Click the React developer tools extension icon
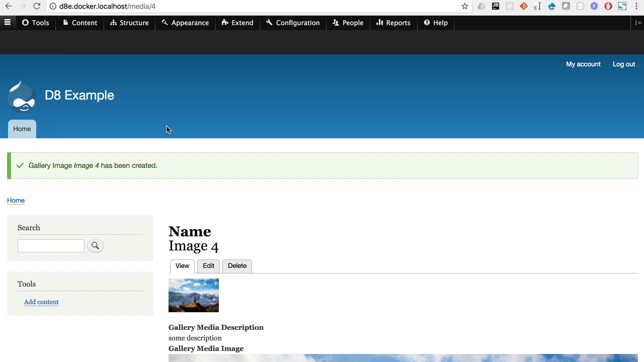Viewport: 644px width, 362px height. pyautogui.click(x=510, y=6)
